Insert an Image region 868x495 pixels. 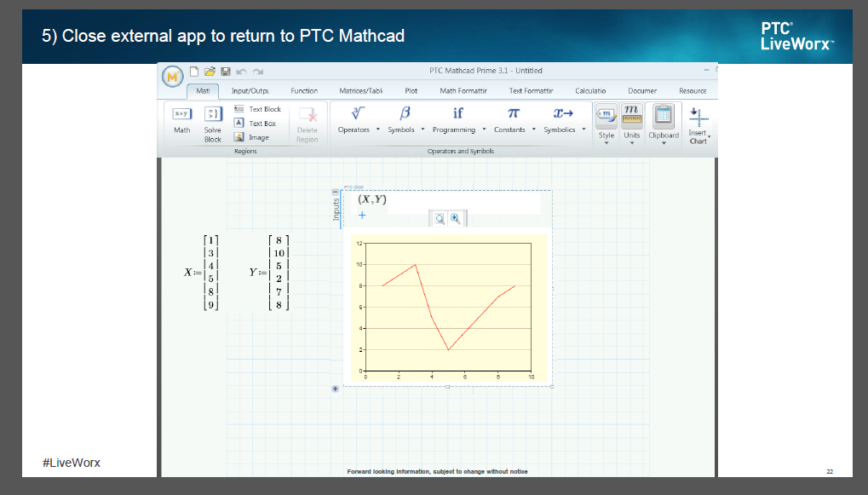(x=252, y=137)
